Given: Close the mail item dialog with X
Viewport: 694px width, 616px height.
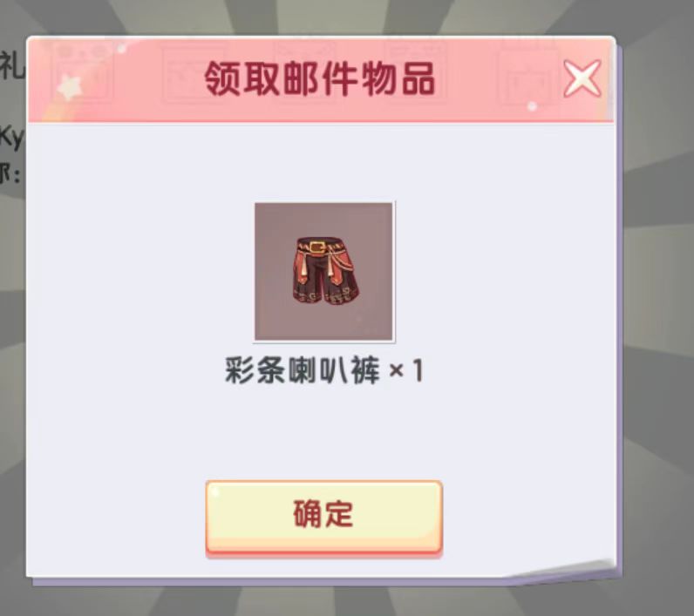Looking at the screenshot, I should 582,78.
